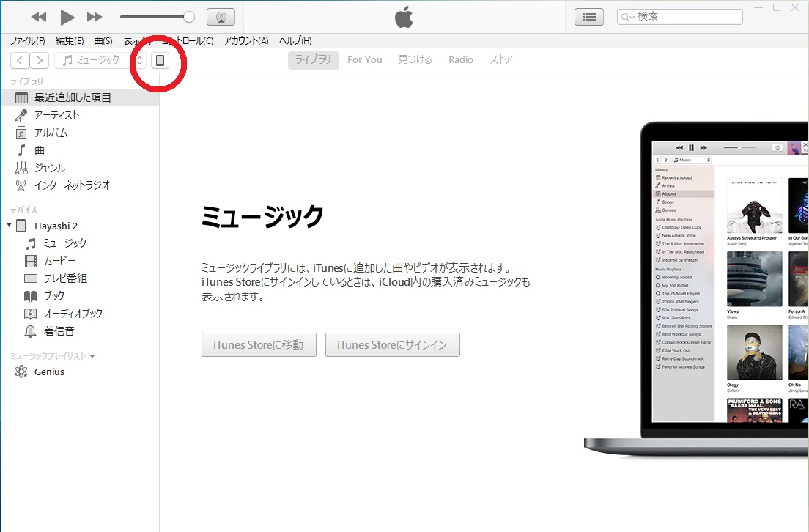Open テレビ番組 under the device
Image resolution: width=809 pixels, height=532 pixels.
[x=81, y=278]
